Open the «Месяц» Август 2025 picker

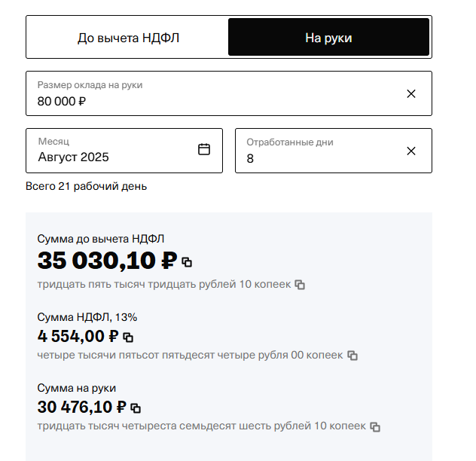124,151
